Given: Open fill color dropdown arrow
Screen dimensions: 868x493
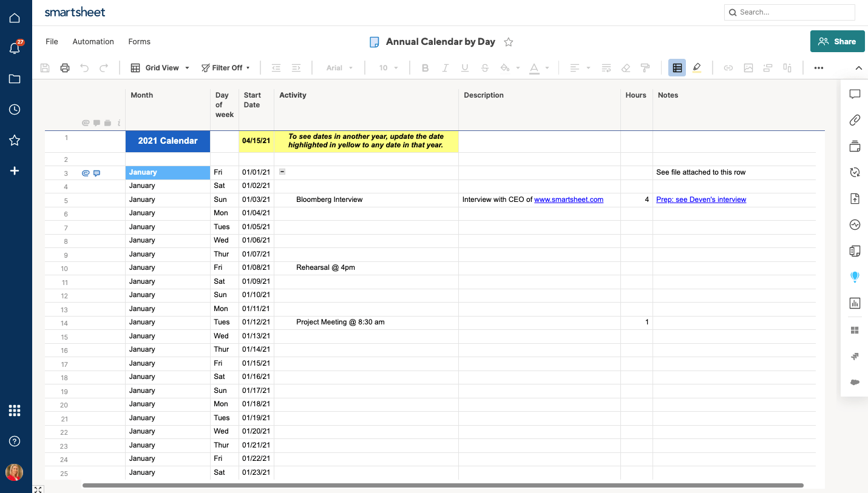Looking at the screenshot, I should pyautogui.click(x=518, y=68).
